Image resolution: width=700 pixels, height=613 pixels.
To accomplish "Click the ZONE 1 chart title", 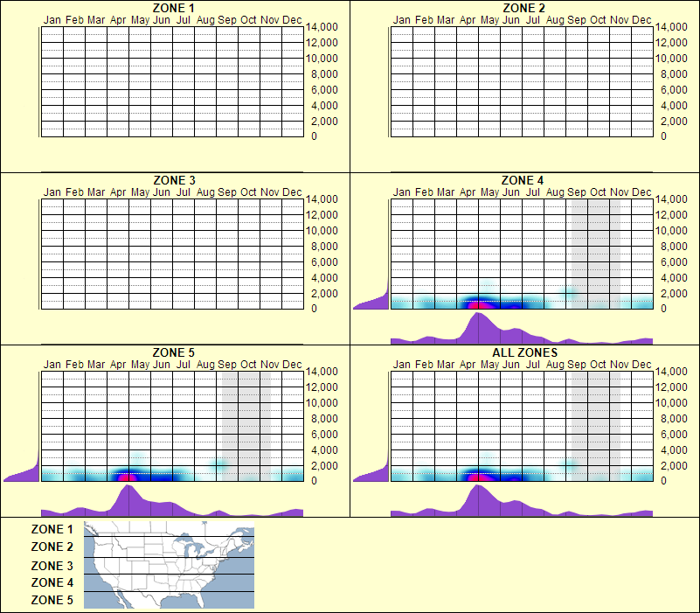I will 175,9.
